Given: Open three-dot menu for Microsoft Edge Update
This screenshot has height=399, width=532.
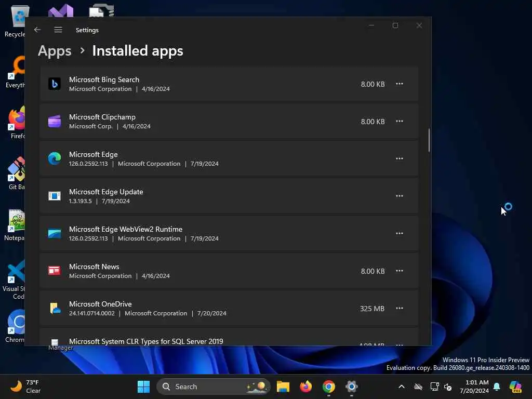Looking at the screenshot, I should (400, 196).
